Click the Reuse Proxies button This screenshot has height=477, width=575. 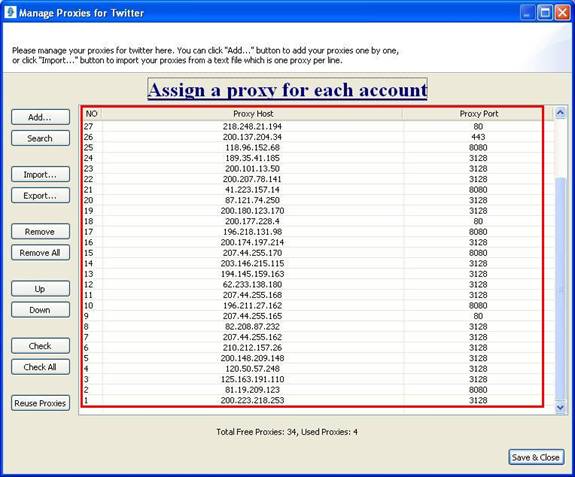pos(40,403)
